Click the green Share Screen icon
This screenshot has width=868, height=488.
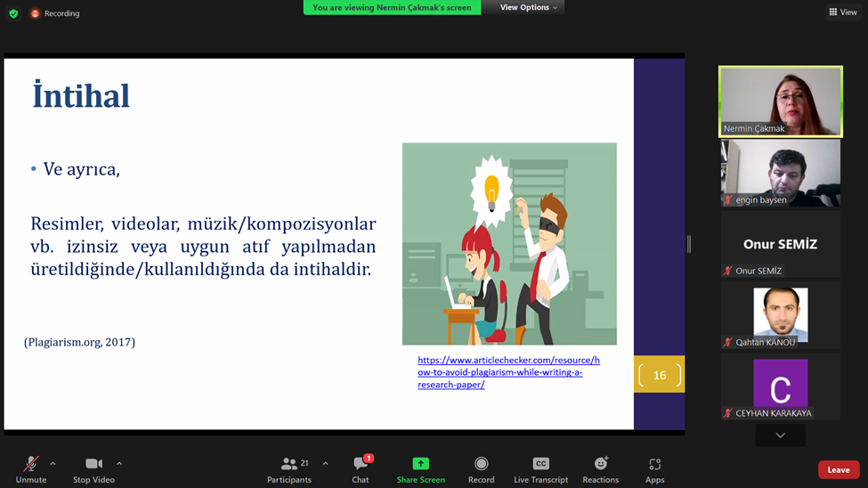click(420, 464)
